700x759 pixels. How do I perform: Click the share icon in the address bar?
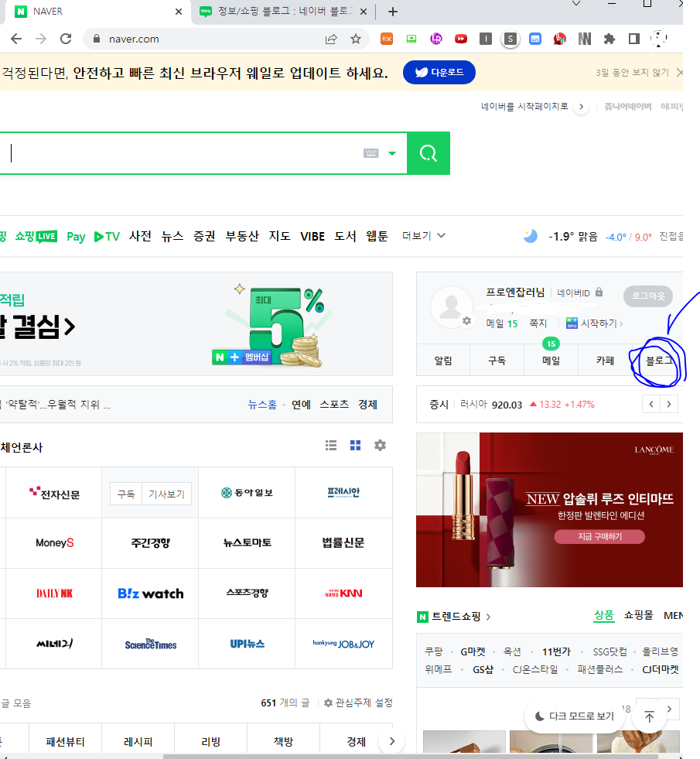click(331, 39)
